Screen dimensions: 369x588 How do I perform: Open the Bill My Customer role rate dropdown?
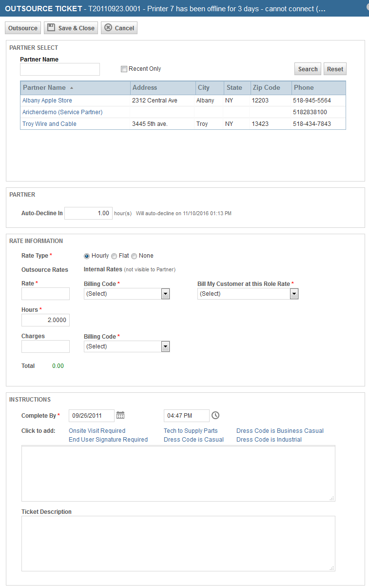[x=294, y=293]
